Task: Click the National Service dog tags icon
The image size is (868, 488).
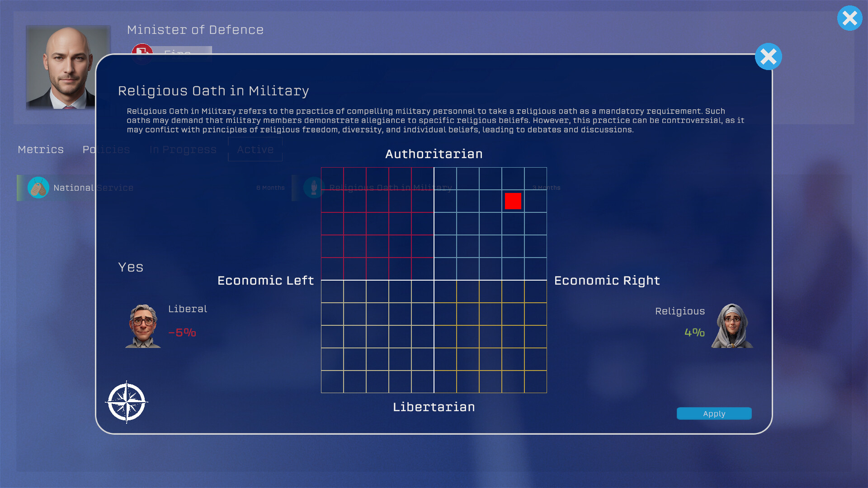Action: 38,188
